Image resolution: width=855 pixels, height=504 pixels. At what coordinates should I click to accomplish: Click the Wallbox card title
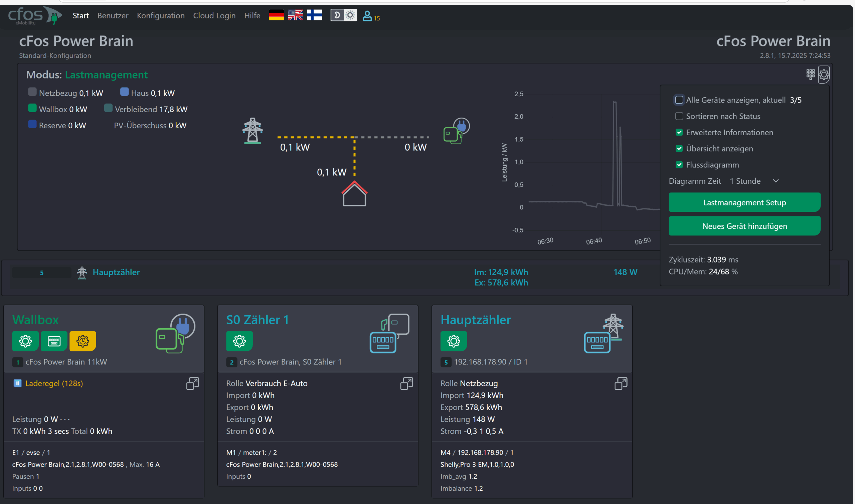click(35, 320)
